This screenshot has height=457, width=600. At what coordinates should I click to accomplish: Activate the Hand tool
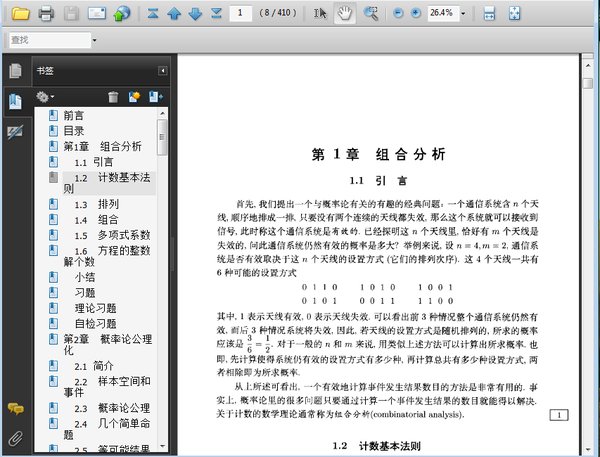coord(344,13)
